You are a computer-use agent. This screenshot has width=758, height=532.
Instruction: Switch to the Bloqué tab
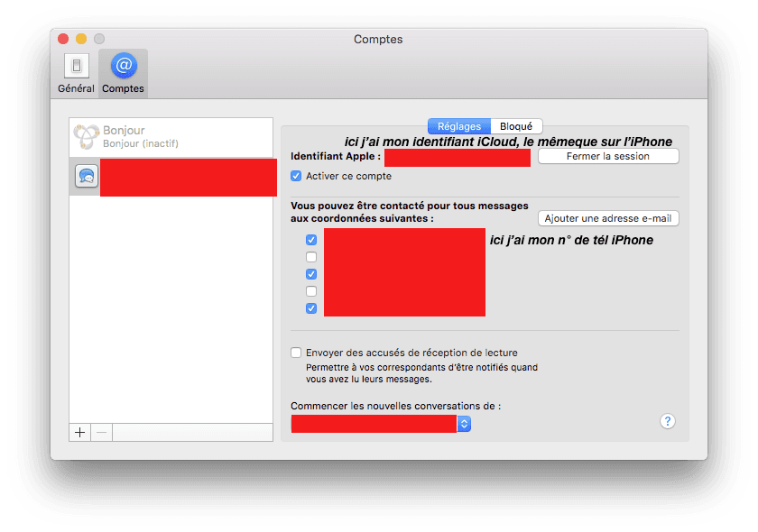[516, 126]
